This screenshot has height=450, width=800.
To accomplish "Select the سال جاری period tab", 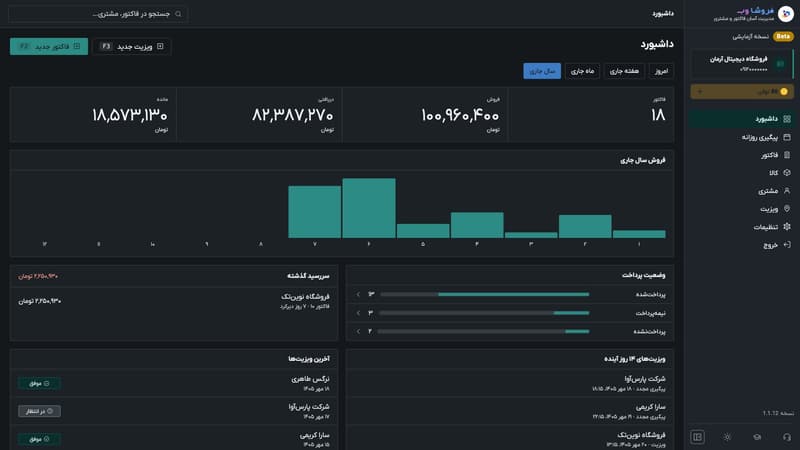I will [x=542, y=71].
